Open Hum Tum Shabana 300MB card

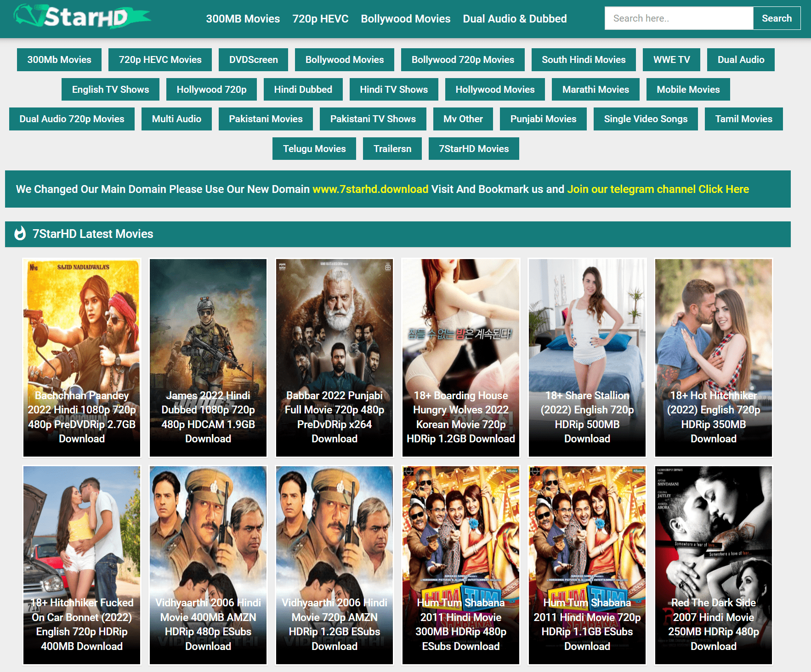461,565
